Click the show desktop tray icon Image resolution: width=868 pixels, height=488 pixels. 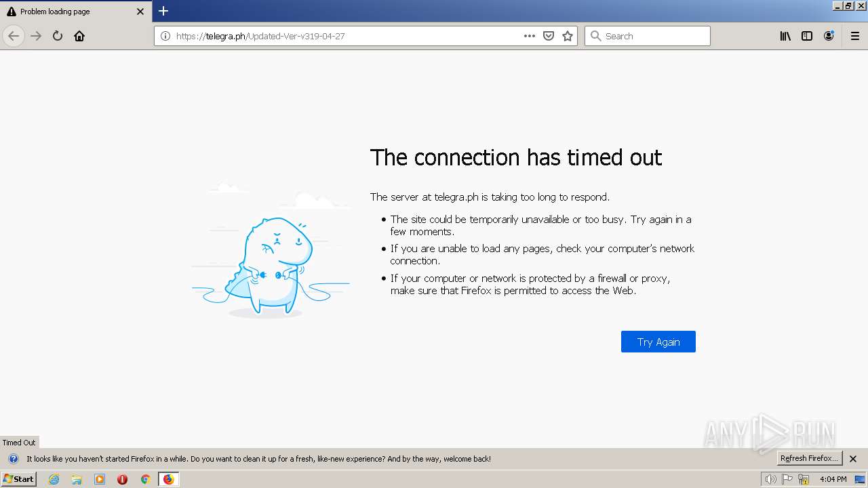pyautogui.click(x=860, y=479)
